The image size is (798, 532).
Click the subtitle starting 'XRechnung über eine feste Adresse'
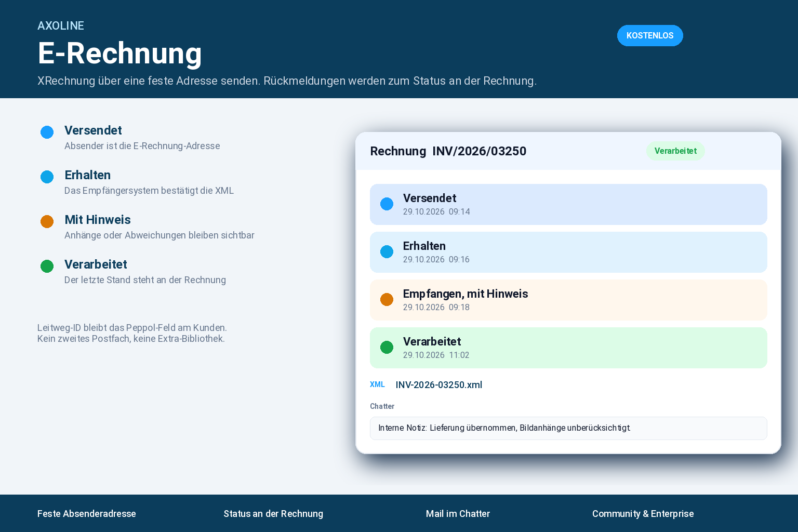[x=287, y=81]
